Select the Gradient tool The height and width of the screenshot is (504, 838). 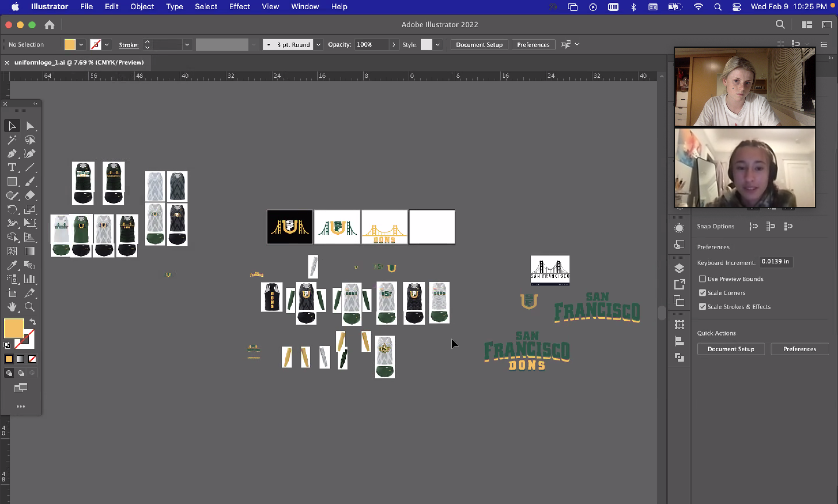(30, 251)
